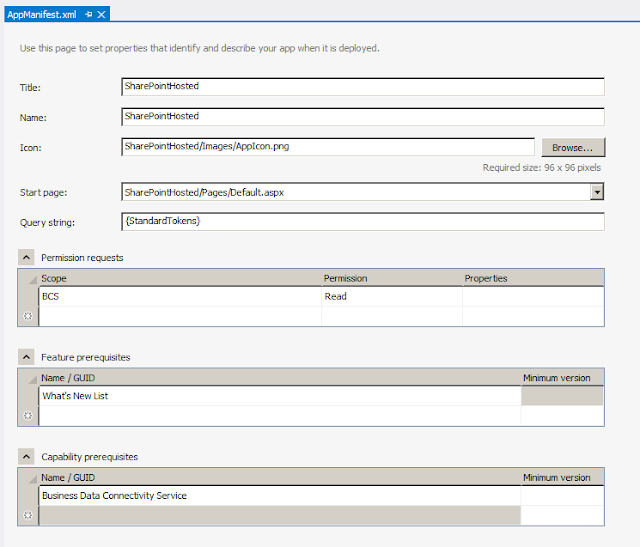Click the Permission column header
The width and height of the screenshot is (640, 547).
(x=391, y=278)
